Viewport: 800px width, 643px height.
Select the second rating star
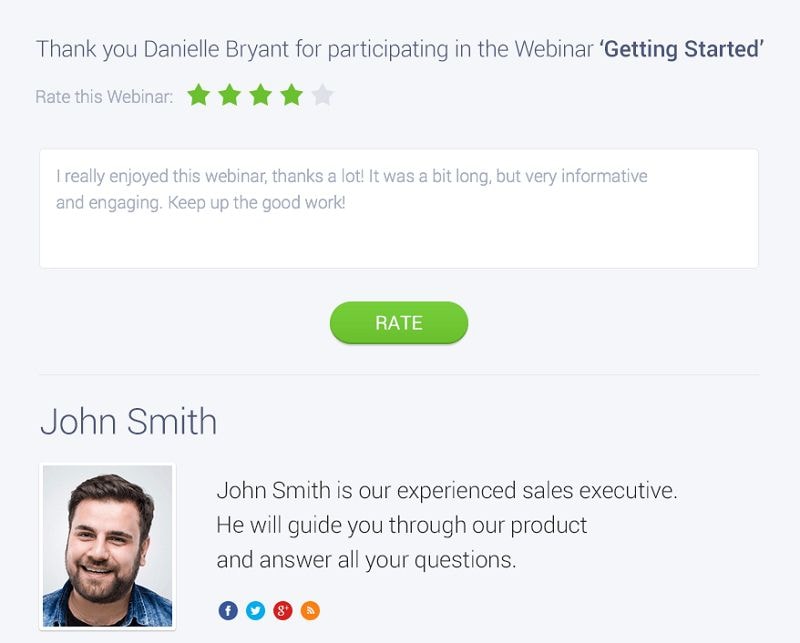point(229,96)
